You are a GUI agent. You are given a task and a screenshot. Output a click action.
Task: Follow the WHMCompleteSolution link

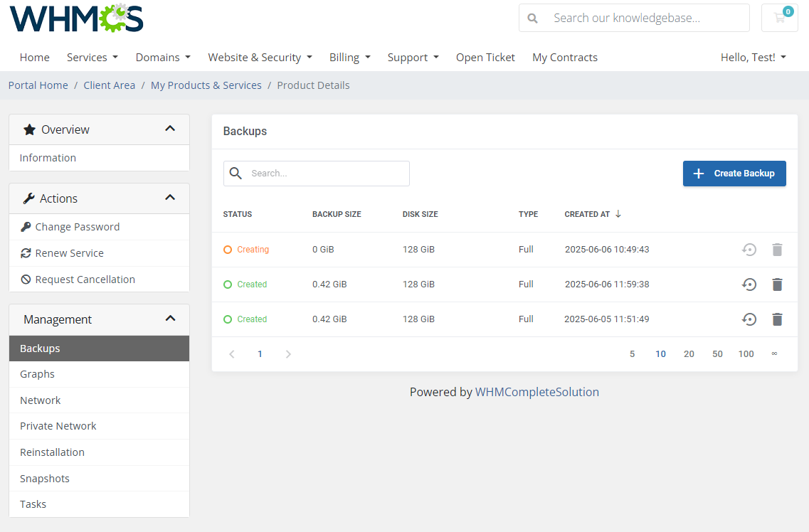pos(537,392)
